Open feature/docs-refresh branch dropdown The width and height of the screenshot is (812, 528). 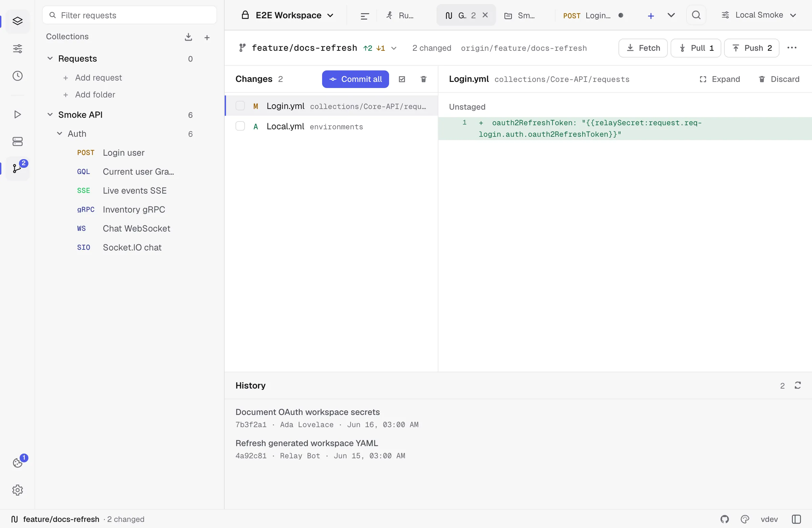point(318,48)
